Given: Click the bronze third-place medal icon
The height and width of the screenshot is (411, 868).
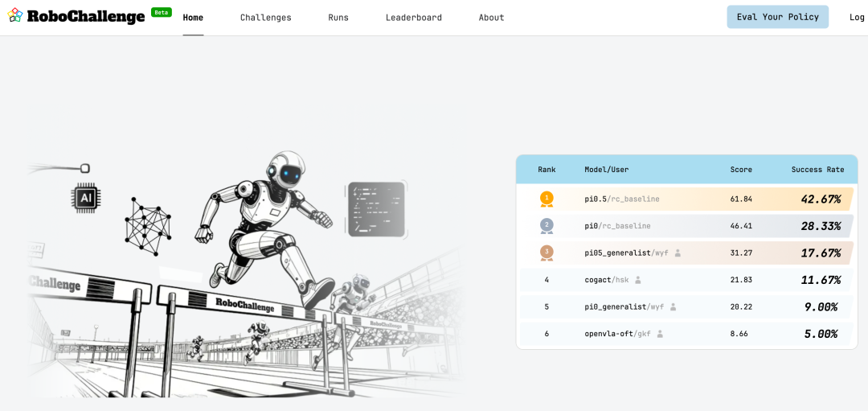Looking at the screenshot, I should point(547,253).
